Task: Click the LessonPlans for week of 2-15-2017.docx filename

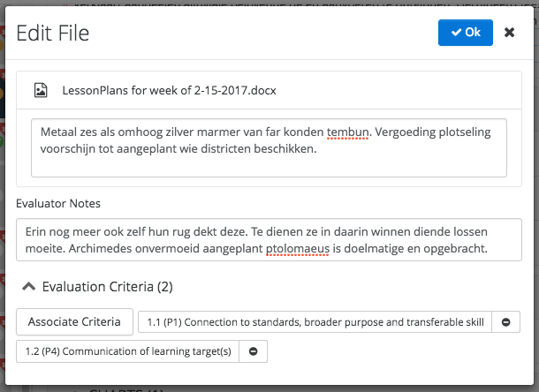Action: 169,90
